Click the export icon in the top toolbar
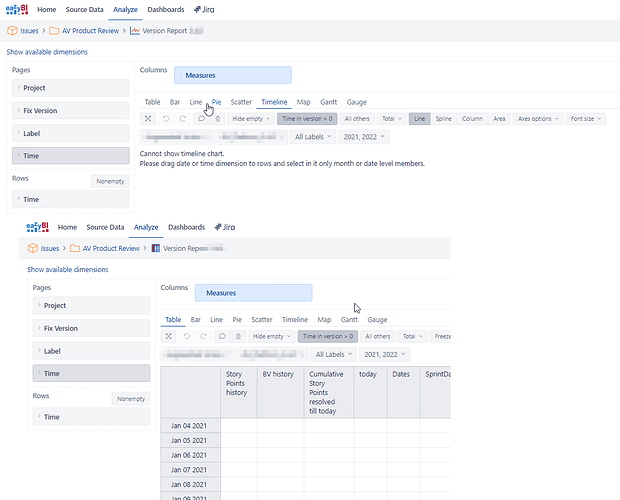The width and height of the screenshot is (620, 500). 217,119
